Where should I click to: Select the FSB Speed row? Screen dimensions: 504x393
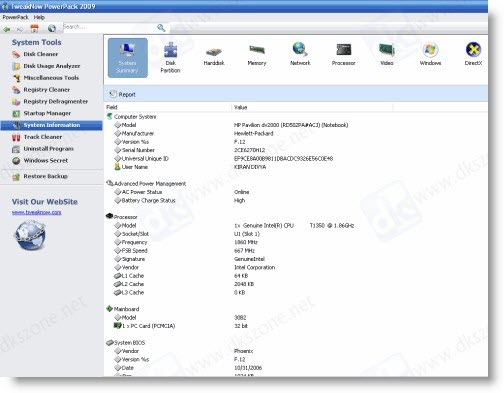click(x=296, y=251)
